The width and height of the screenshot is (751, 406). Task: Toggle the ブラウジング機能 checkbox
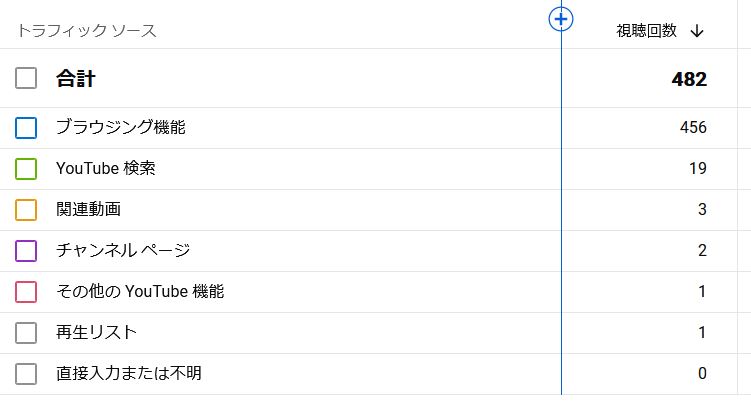click(x=27, y=128)
